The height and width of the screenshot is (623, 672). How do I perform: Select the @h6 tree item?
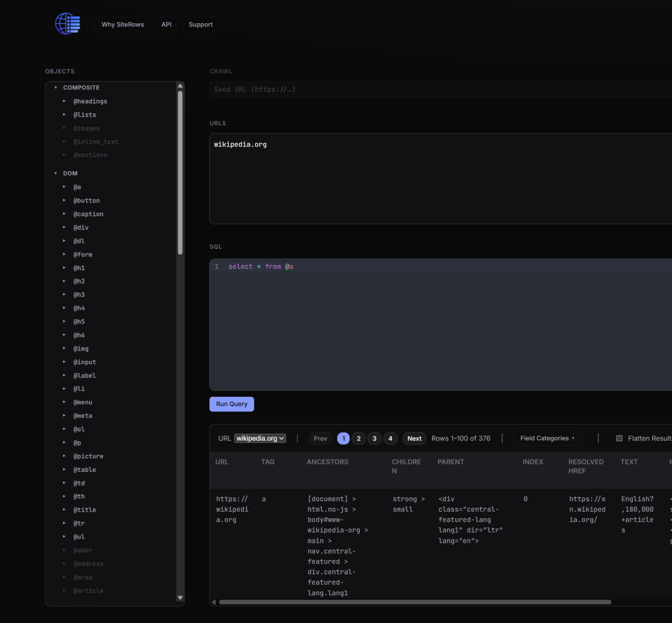tap(79, 335)
